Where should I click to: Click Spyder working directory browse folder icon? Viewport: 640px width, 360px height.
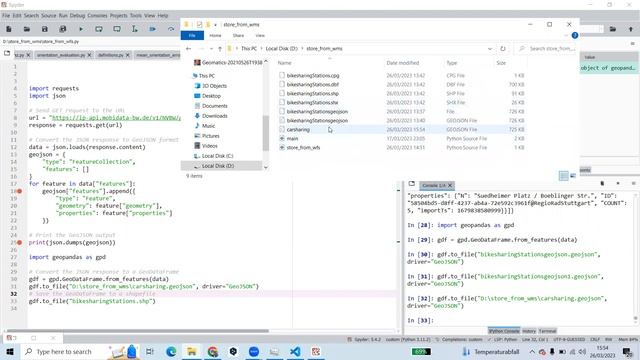[x=613, y=29]
